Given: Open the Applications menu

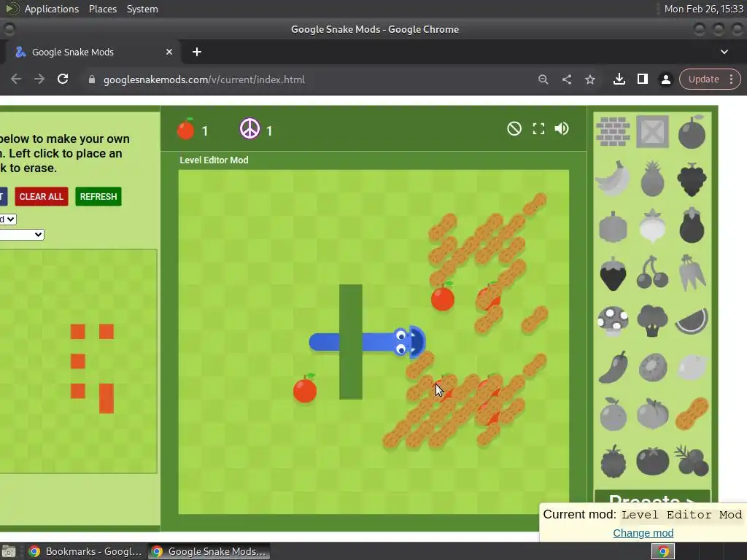Looking at the screenshot, I should tap(52, 9).
